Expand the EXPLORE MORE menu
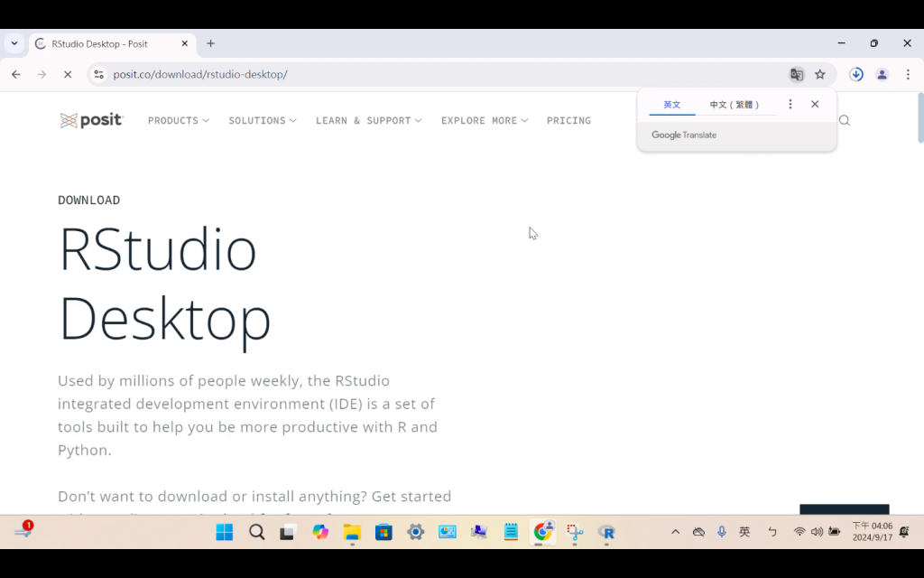 click(x=485, y=120)
